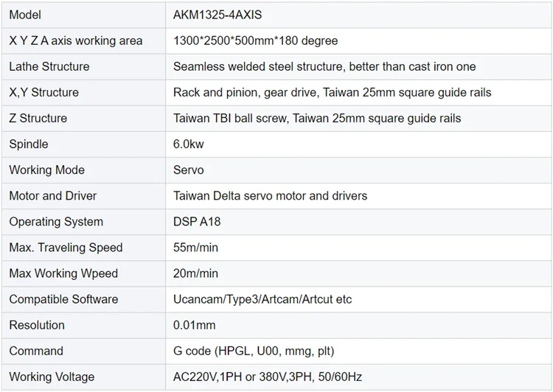Click the 'X,Y Structure' label

point(44,92)
